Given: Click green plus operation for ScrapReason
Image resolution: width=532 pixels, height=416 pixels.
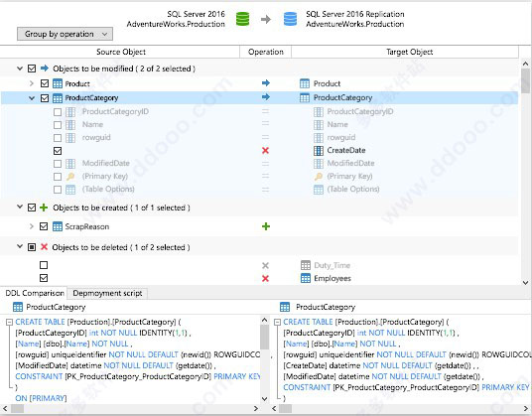Looking at the screenshot, I should point(266,226).
